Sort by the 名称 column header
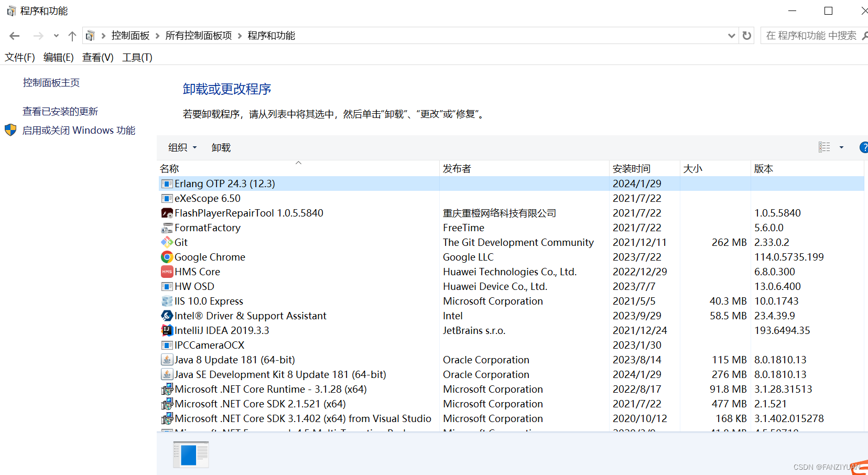 click(x=298, y=168)
